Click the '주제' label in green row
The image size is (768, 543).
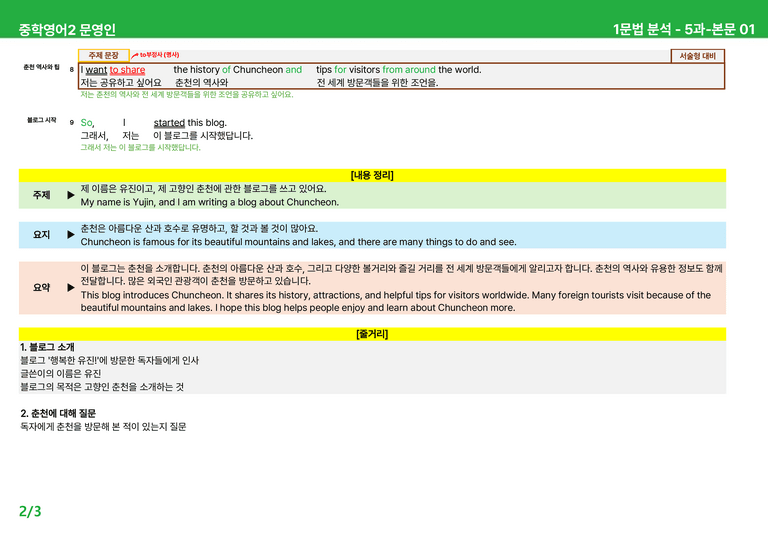[42, 195]
